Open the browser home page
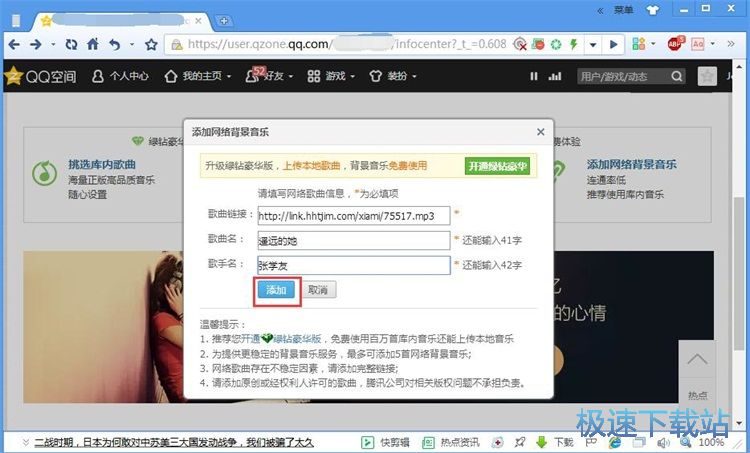Viewport: 750px width, 453px height. (93, 44)
